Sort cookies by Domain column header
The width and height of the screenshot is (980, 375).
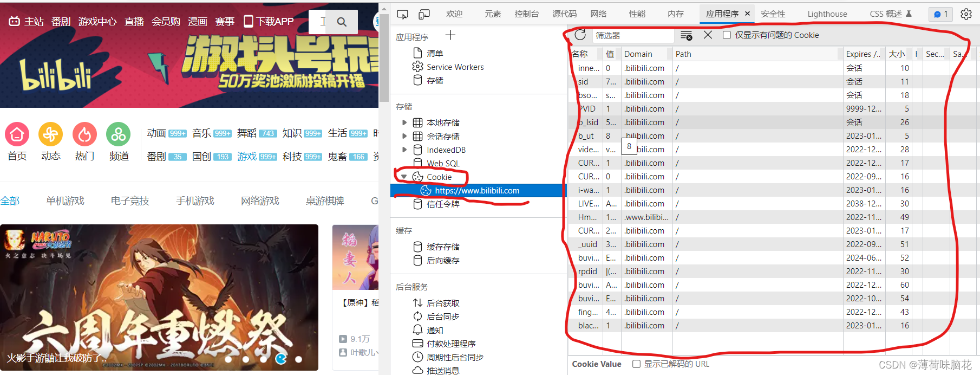pyautogui.click(x=646, y=54)
